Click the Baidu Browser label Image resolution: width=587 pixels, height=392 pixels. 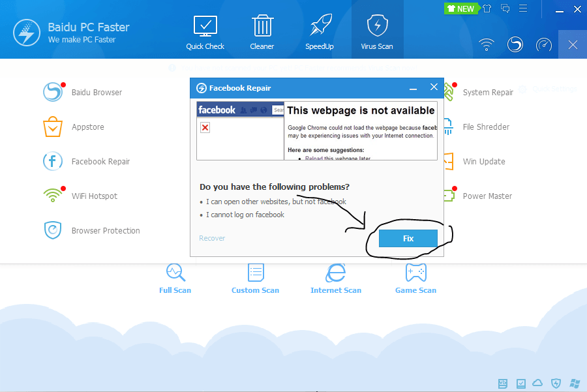pyautogui.click(x=97, y=93)
